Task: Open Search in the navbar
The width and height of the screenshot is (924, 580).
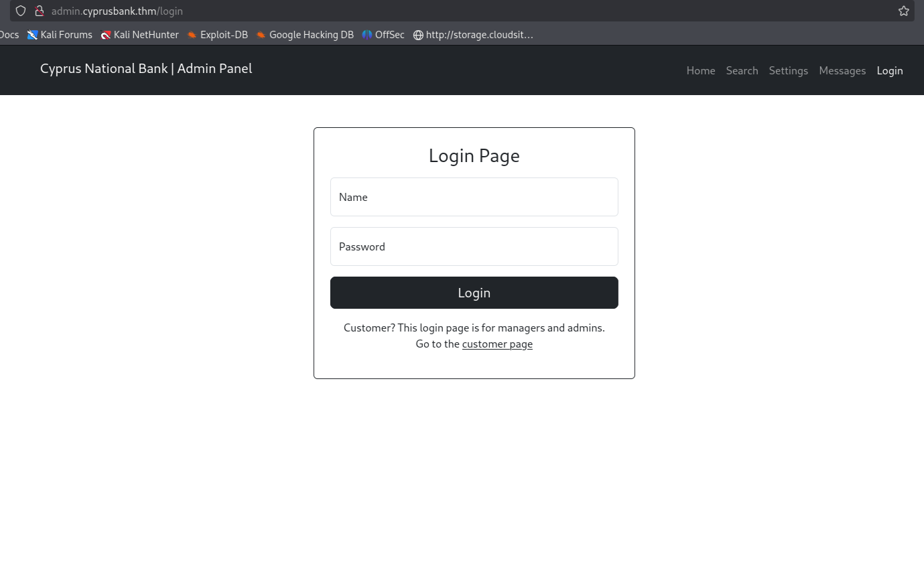Action: [x=742, y=70]
